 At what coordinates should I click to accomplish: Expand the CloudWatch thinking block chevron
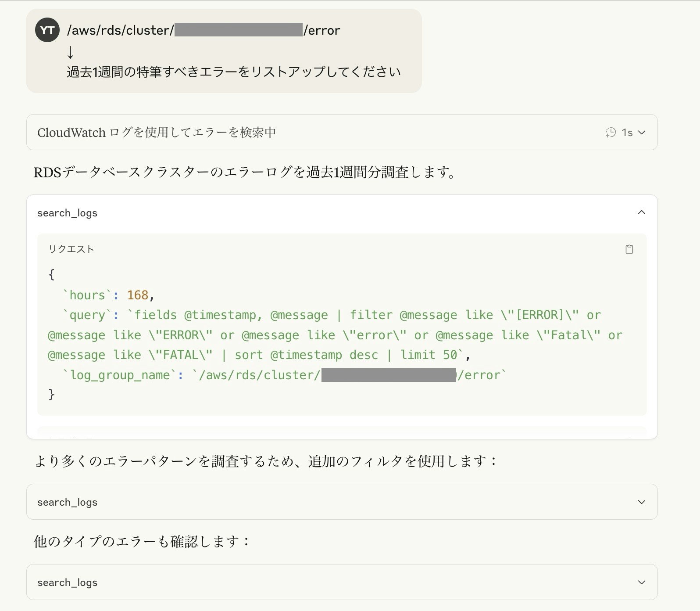click(642, 133)
